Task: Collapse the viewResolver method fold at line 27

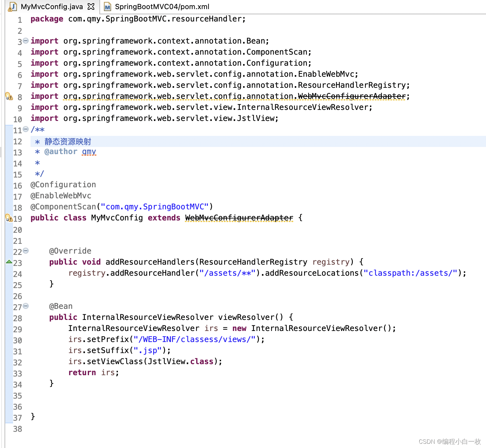Action: pyautogui.click(x=26, y=306)
